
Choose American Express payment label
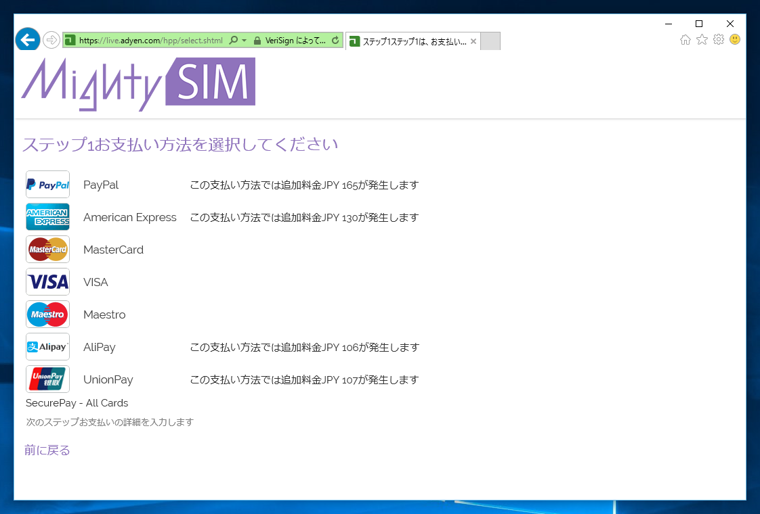pos(130,217)
